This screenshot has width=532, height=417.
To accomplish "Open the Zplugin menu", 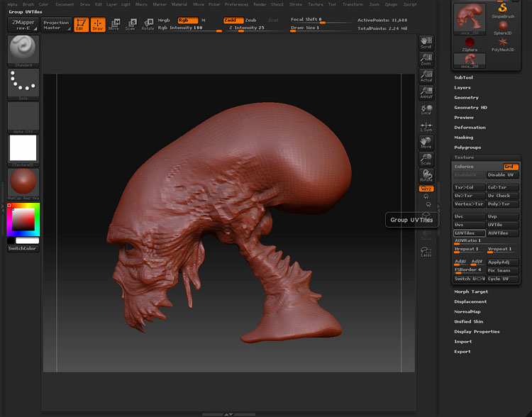I will pyautogui.click(x=391, y=4).
